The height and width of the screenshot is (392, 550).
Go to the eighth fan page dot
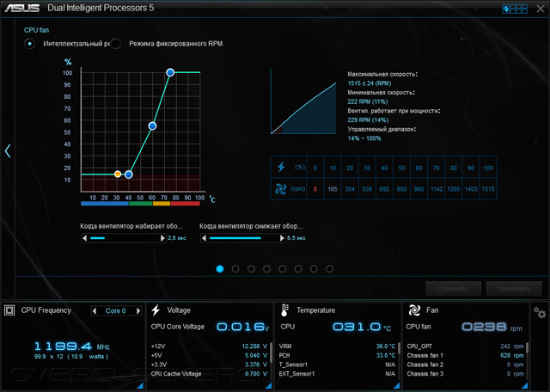329,269
